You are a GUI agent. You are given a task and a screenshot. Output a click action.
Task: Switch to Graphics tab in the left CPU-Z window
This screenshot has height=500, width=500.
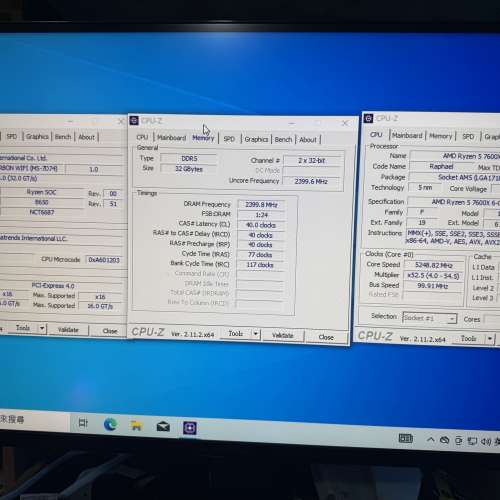[37, 136]
